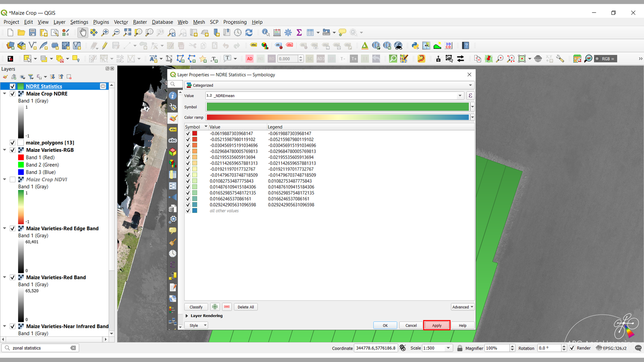This screenshot has height=362, width=644.
Task: Open the Processing menu
Action: (235, 22)
